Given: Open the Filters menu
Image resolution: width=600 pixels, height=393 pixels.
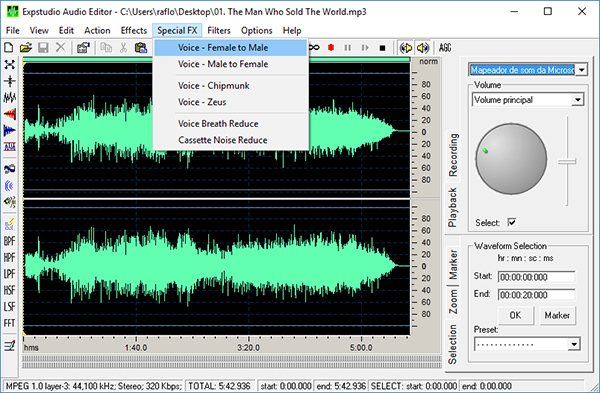Looking at the screenshot, I should coord(219,31).
